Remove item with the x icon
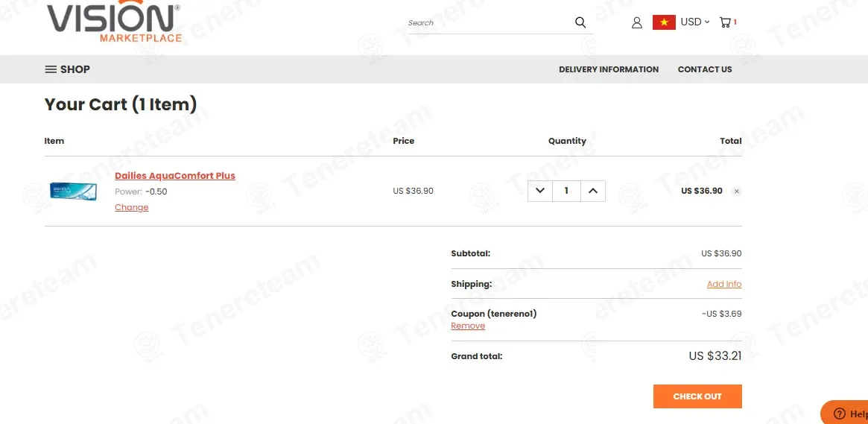868x424 pixels. tap(736, 192)
